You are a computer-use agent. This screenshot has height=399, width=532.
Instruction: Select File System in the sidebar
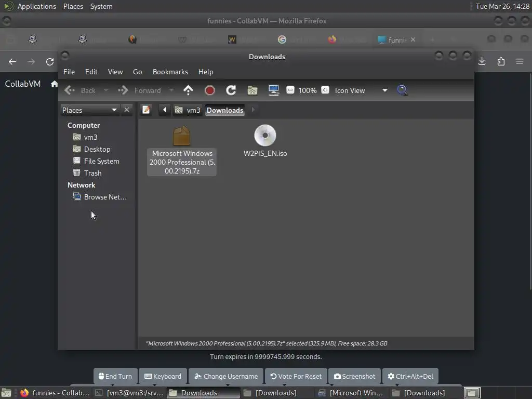point(101,161)
